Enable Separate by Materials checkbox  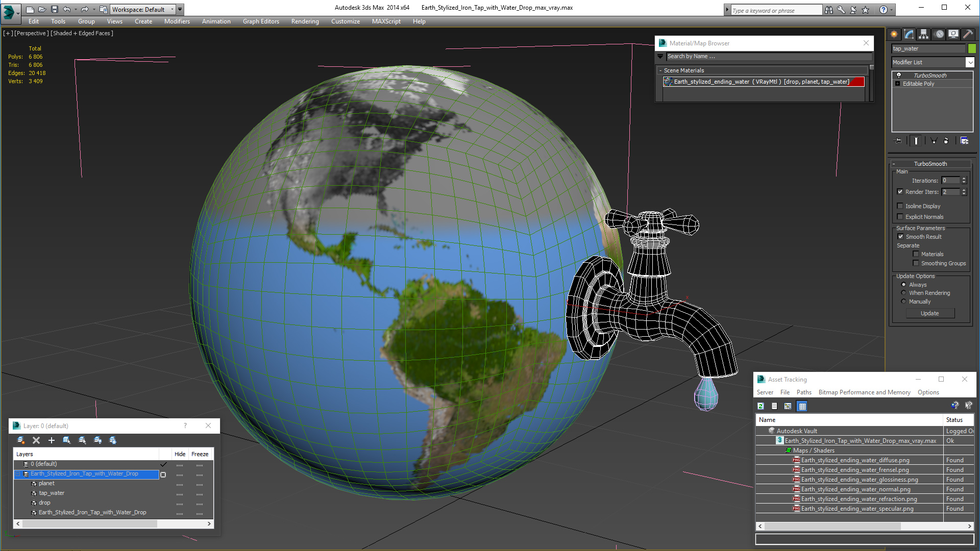point(916,254)
